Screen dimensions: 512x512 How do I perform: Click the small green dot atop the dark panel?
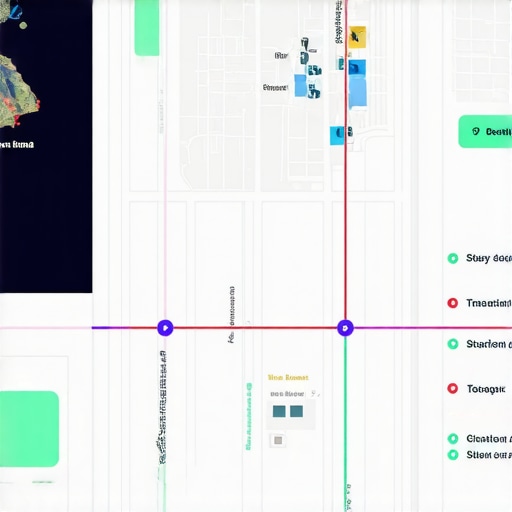click(x=23, y=25)
